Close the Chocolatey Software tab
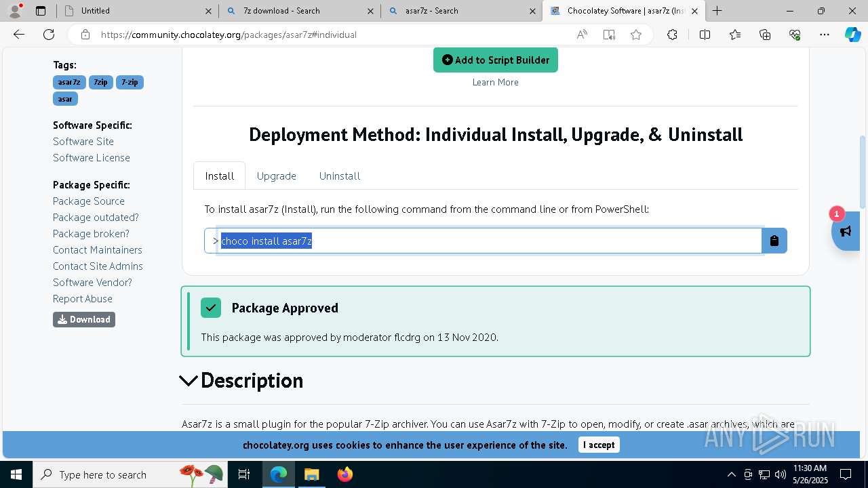The image size is (868, 488). pyautogui.click(x=694, y=11)
